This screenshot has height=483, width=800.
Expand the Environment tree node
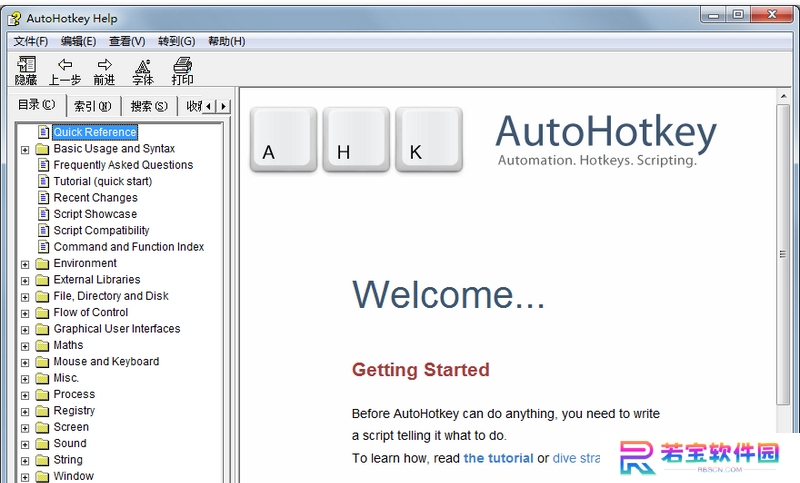tap(25, 264)
